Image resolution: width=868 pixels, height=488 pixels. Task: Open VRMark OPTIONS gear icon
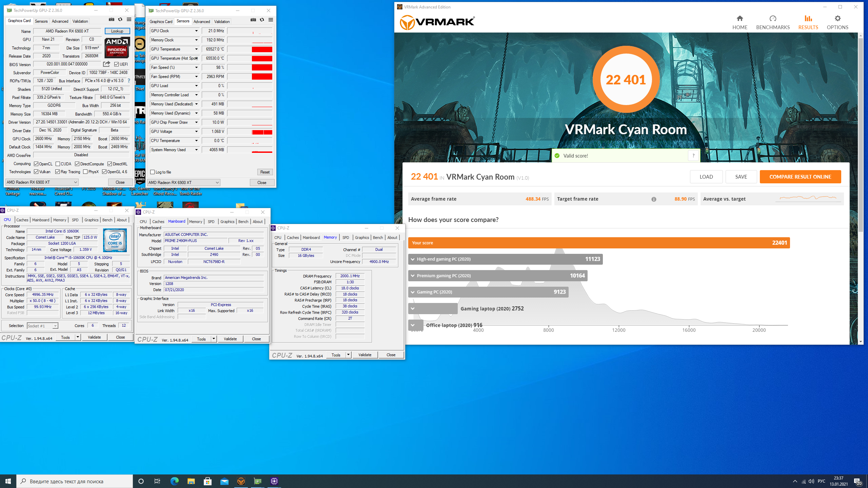tap(837, 18)
